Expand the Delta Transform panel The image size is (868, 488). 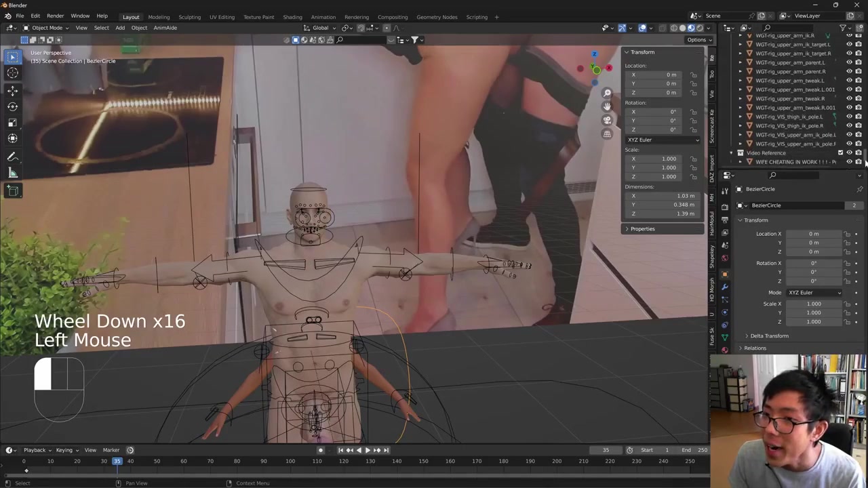tap(769, 336)
